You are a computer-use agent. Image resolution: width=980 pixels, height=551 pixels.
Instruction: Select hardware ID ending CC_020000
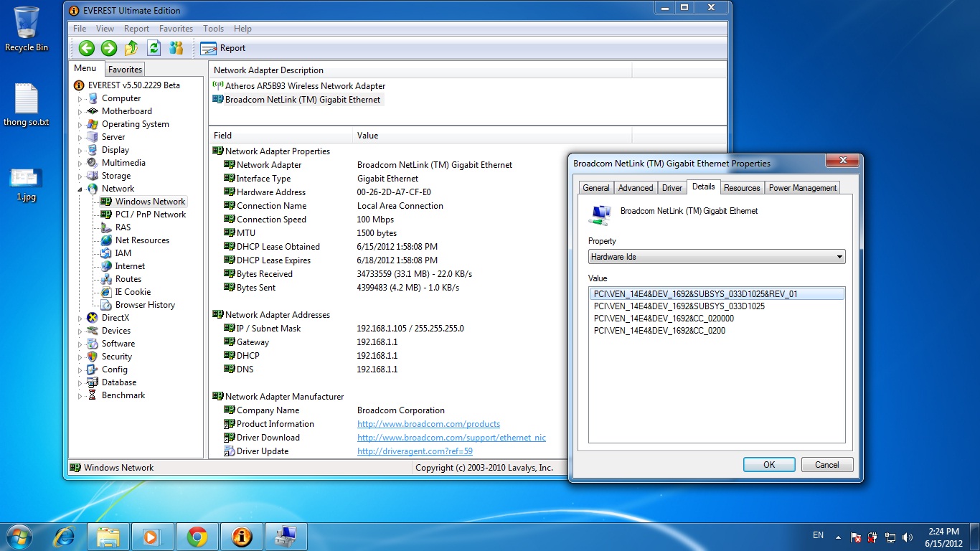(664, 319)
